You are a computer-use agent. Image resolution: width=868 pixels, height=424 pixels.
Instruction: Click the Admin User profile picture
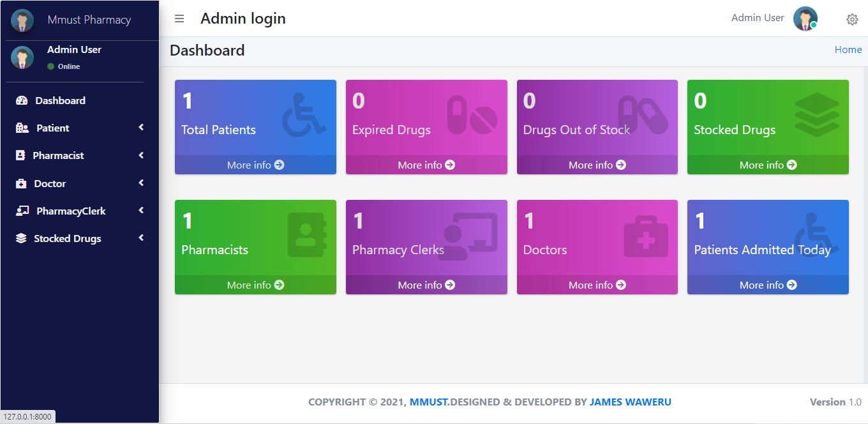805,19
